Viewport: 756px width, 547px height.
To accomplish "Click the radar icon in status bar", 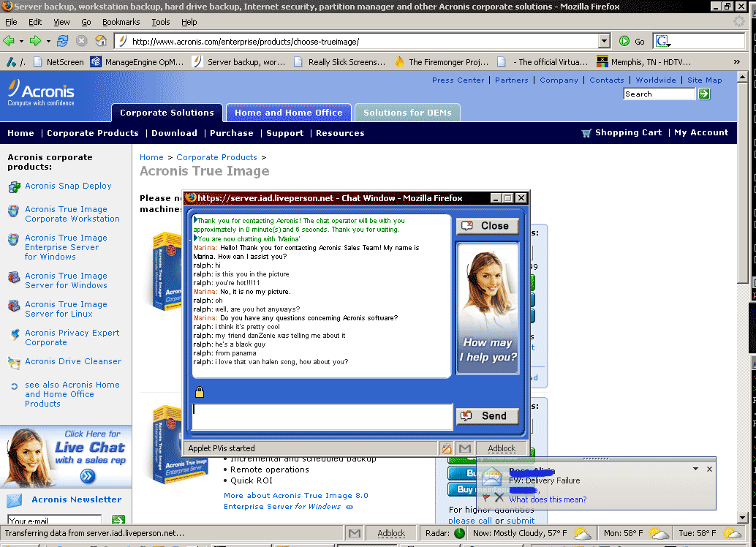I will tap(459, 533).
